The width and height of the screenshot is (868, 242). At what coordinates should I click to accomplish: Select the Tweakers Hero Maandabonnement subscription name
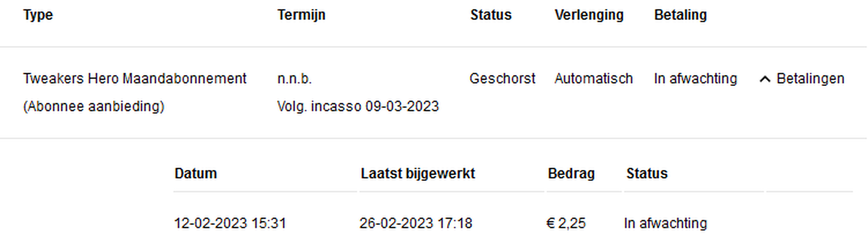[x=135, y=79]
